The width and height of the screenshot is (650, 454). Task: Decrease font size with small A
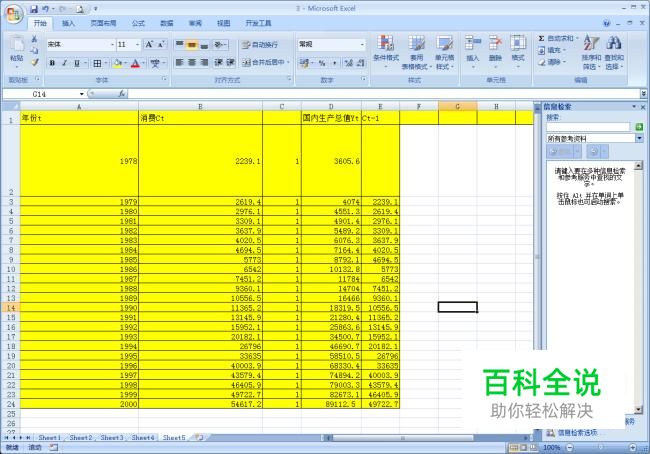point(161,44)
